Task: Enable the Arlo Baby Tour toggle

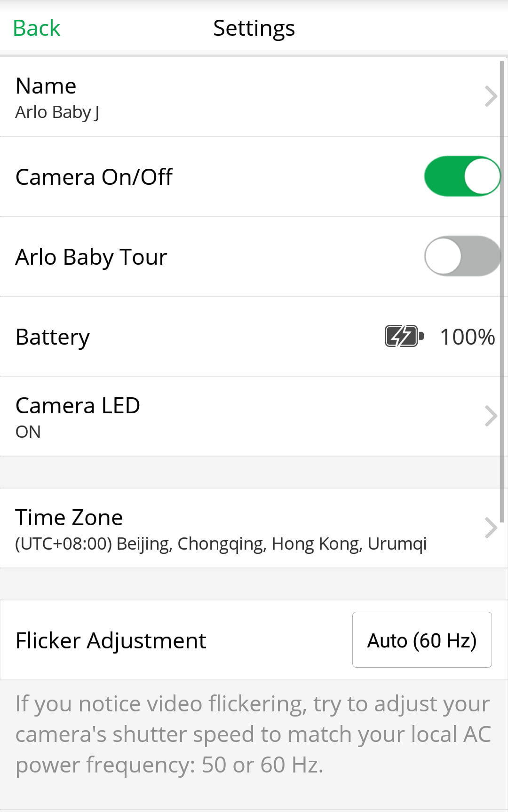Action: click(x=462, y=256)
